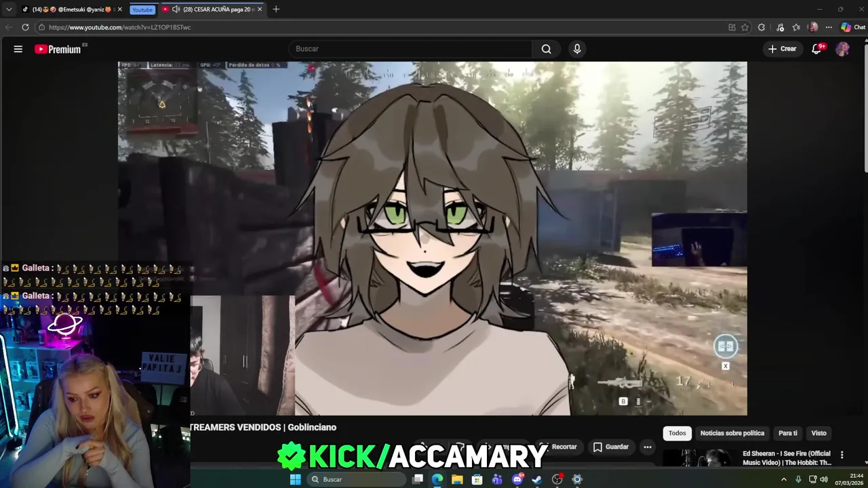Open the split screen icon in address bar
This screenshot has height=488, width=868.
tap(732, 27)
